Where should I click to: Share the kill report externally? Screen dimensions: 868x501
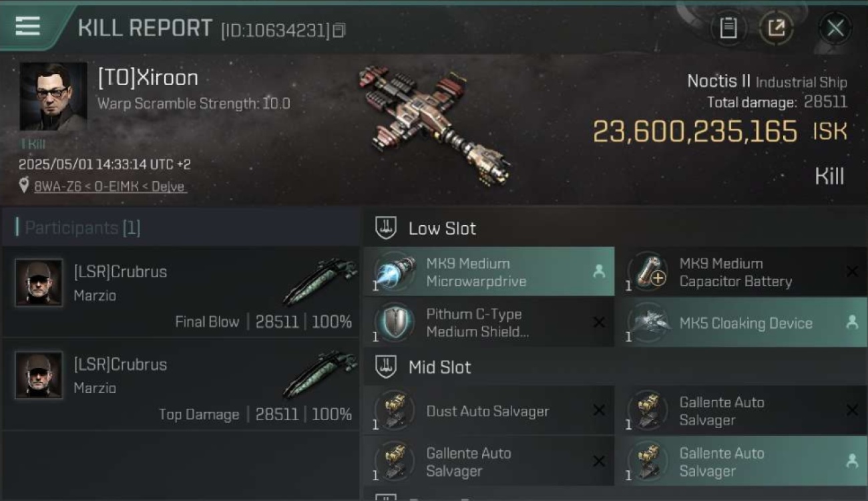click(776, 28)
